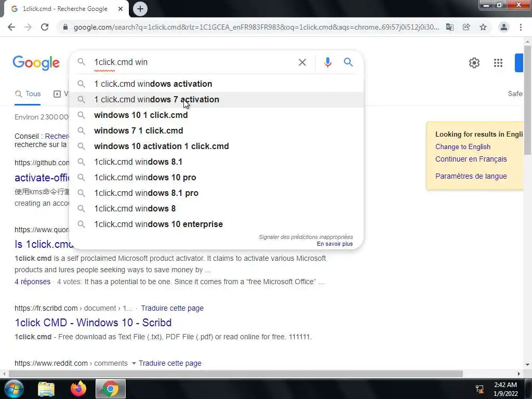Share this page via address bar icon
This screenshot has width=532, height=399.
[x=467, y=27]
